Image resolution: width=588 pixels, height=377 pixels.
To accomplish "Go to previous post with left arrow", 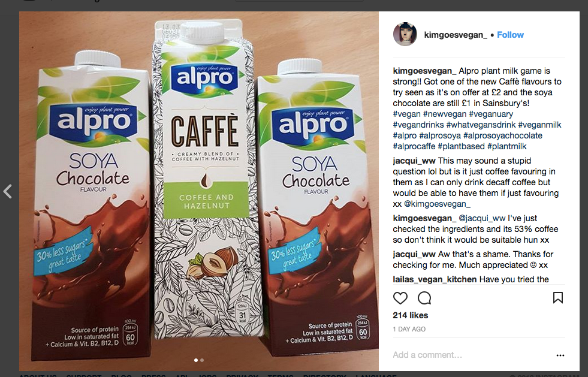I will (x=8, y=191).
